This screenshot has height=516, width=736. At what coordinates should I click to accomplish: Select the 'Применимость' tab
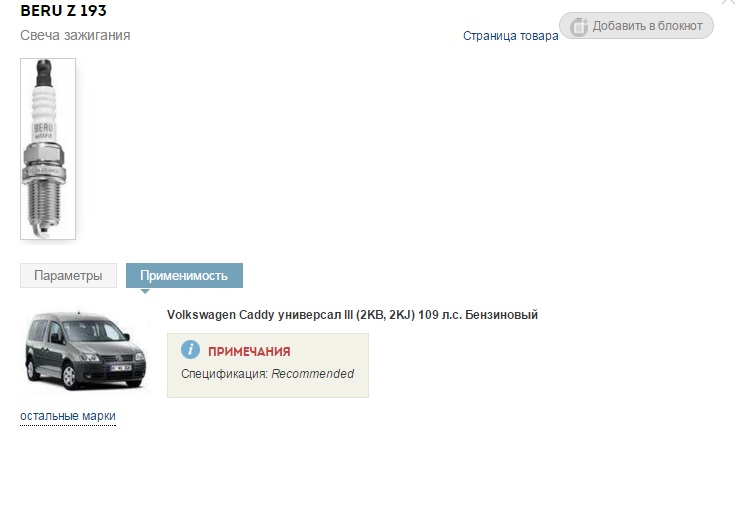[184, 276]
